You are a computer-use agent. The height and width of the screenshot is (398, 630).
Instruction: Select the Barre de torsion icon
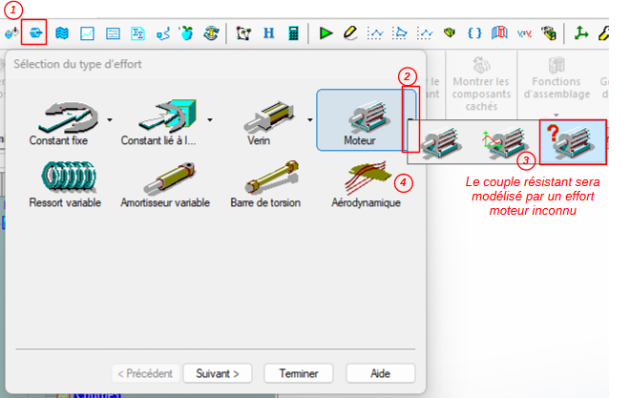272,177
